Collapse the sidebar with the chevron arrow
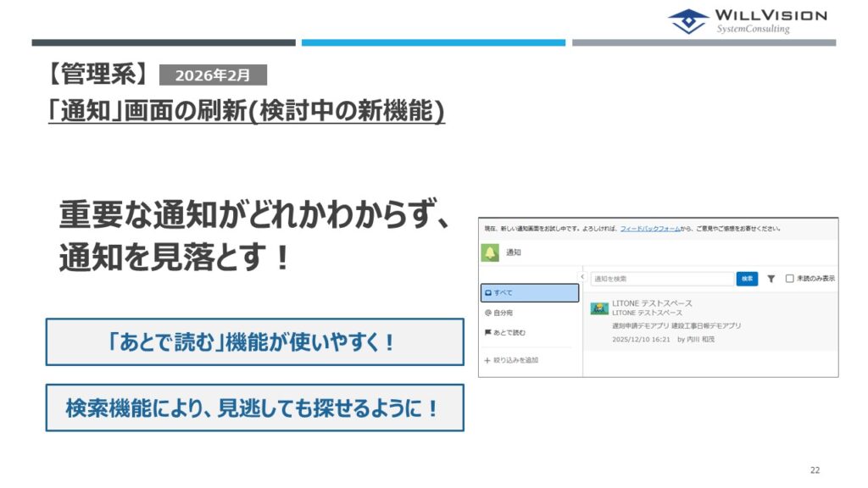The image size is (868, 488). point(583,277)
